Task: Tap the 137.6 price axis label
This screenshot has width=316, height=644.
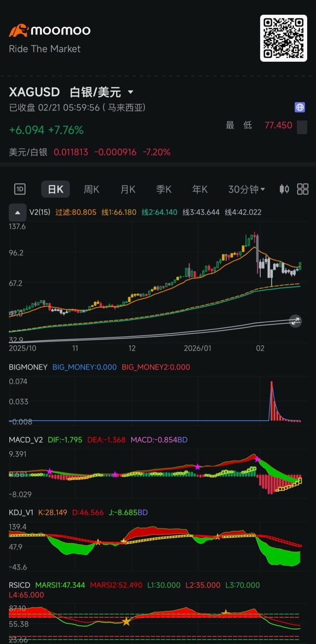Action: coord(17,226)
